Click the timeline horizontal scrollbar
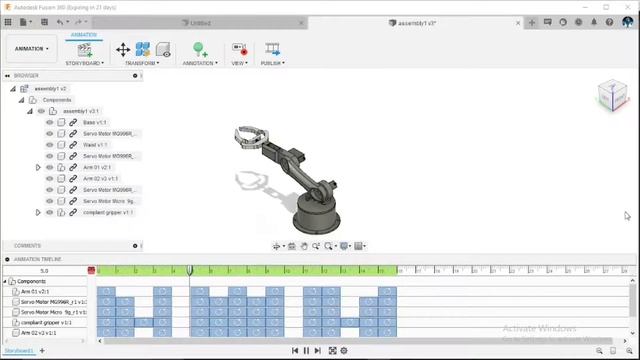 click(x=357, y=341)
